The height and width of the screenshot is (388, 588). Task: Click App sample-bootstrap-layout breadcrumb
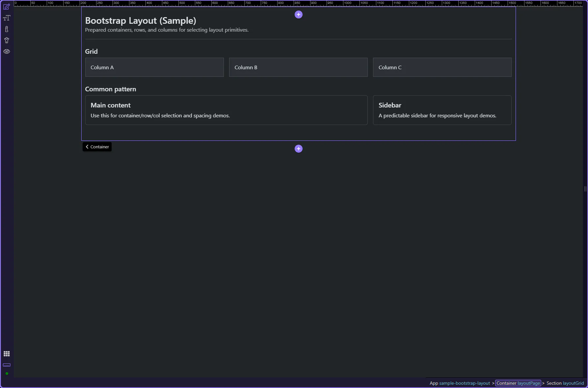tap(460, 383)
